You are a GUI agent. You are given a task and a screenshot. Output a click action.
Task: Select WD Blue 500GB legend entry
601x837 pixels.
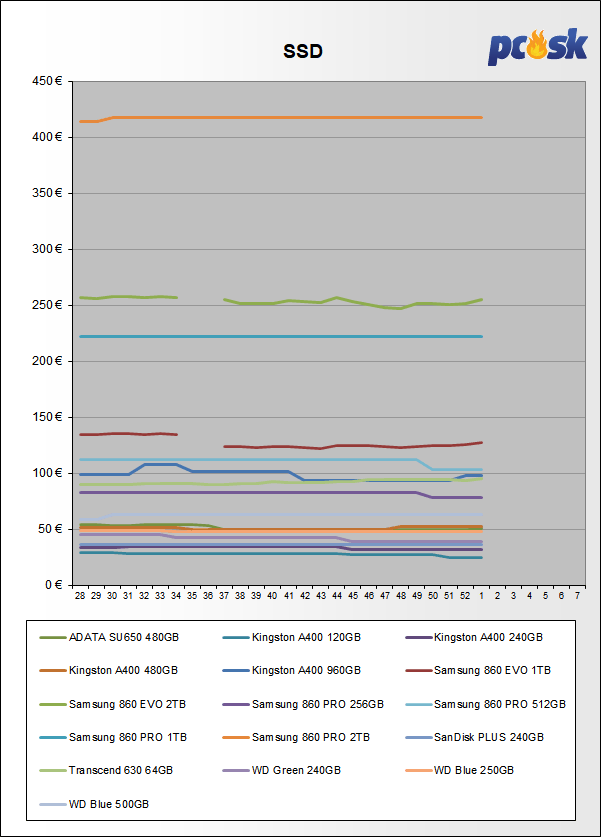tap(94, 804)
